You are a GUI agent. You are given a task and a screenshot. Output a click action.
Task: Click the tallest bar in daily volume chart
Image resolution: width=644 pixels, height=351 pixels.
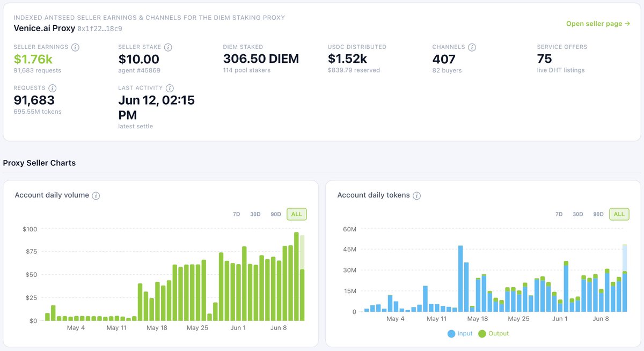click(x=296, y=276)
